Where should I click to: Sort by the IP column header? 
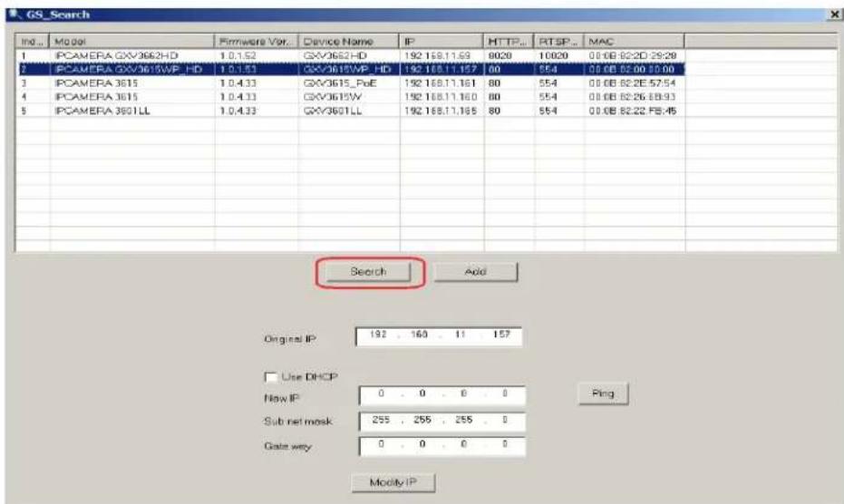[x=441, y=42]
